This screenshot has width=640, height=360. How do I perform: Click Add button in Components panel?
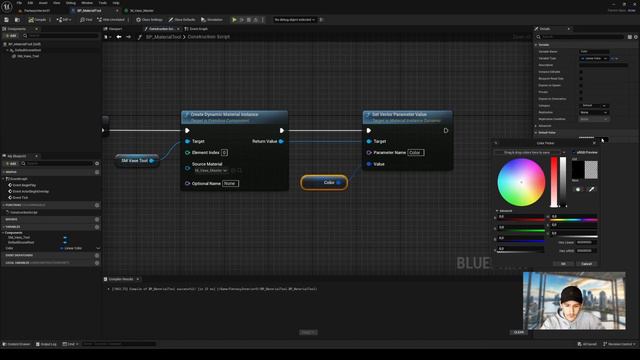(11, 36)
